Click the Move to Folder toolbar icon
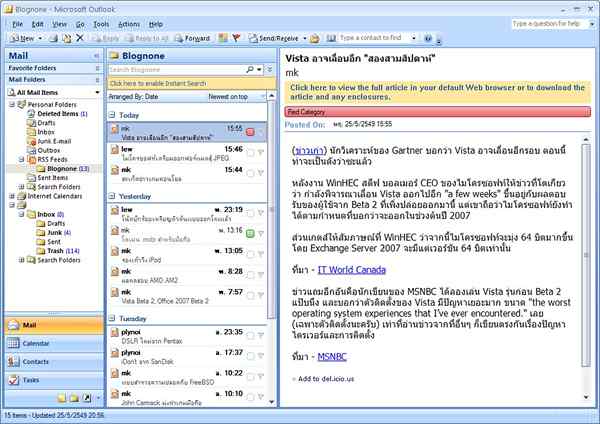Image resolution: width=600 pixels, height=424 pixels. pos(67,38)
